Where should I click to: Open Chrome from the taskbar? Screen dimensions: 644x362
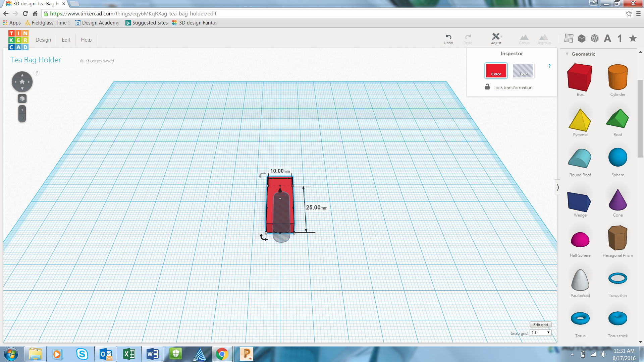(x=222, y=354)
